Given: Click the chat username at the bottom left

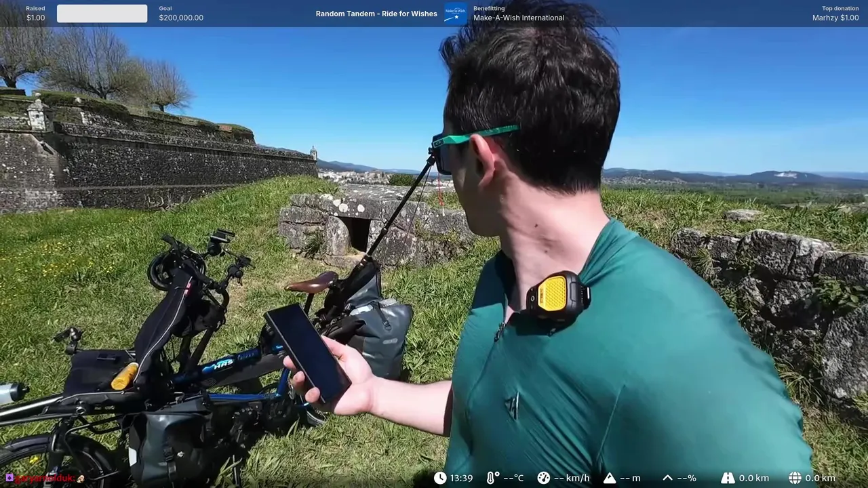Looking at the screenshot, I should pos(46,478).
